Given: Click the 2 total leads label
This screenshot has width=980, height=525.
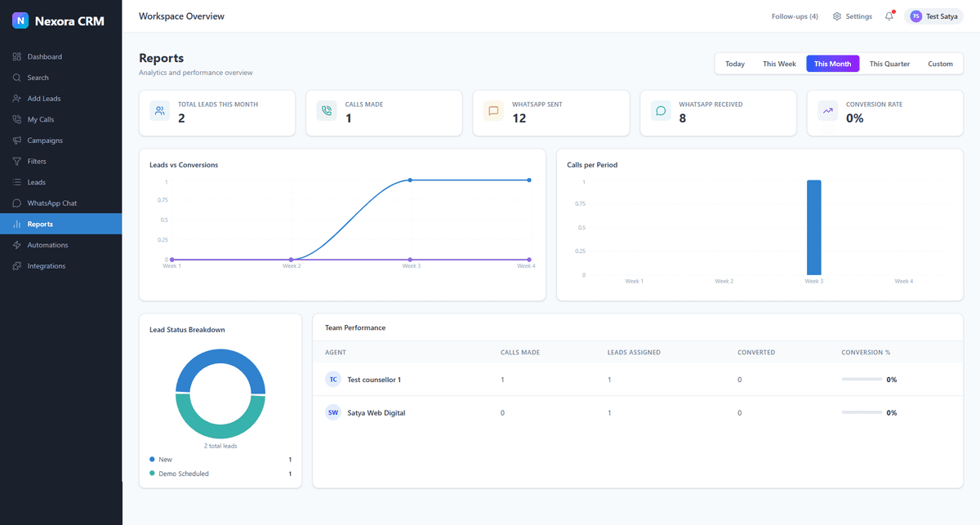Looking at the screenshot, I should (220, 446).
